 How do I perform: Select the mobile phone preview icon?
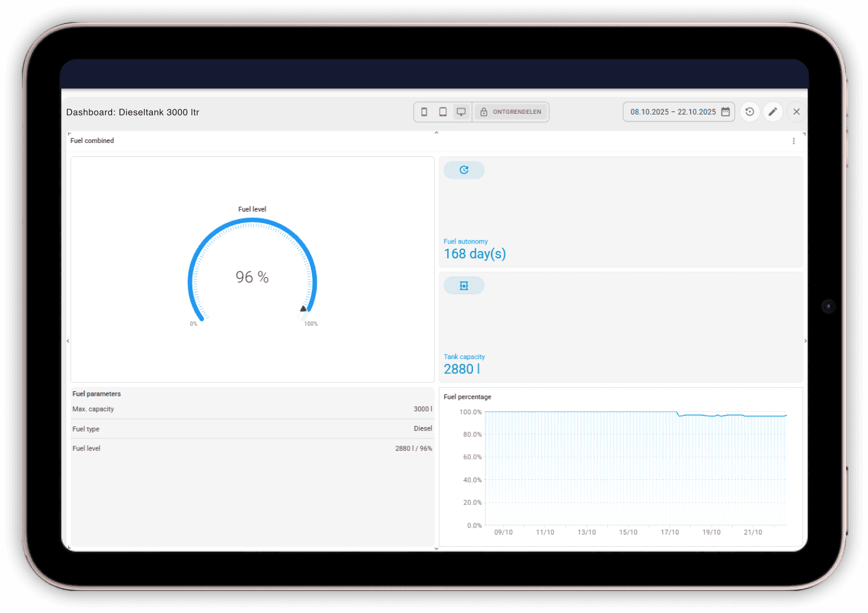tap(424, 112)
